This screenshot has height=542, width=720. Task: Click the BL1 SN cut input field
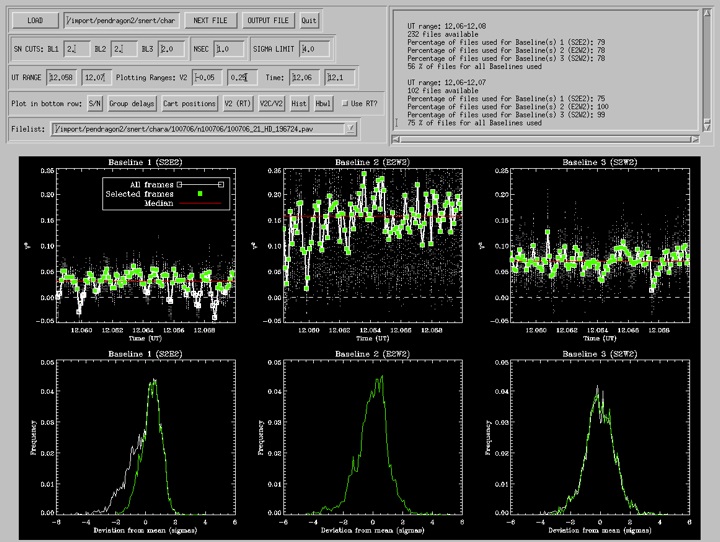pos(77,49)
